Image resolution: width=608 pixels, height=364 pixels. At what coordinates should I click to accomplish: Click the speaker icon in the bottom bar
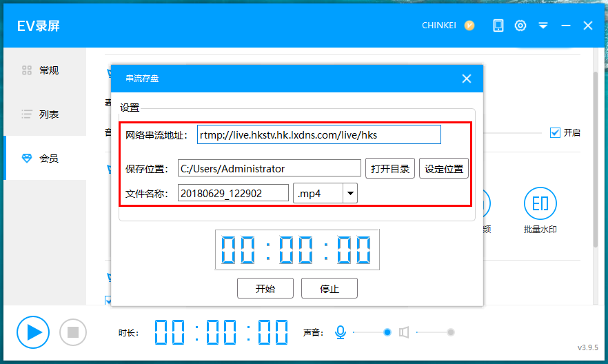(x=404, y=332)
